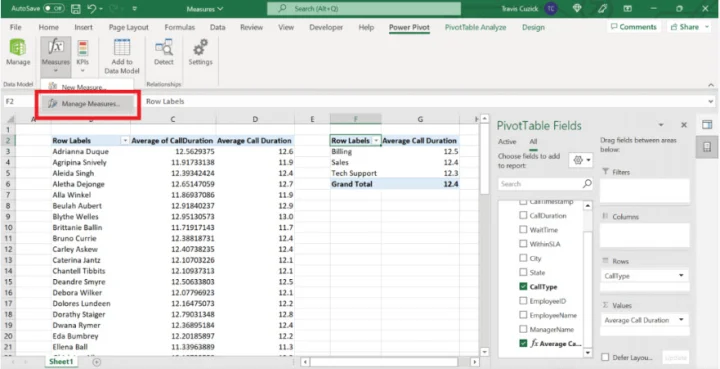Click the greyed Update button
Screen dimensions: 720x369
[x=675, y=357]
